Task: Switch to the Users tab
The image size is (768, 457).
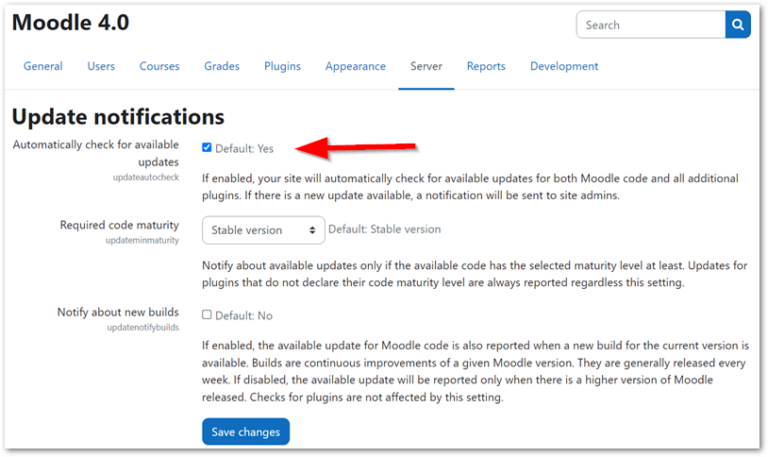Action: [101, 67]
